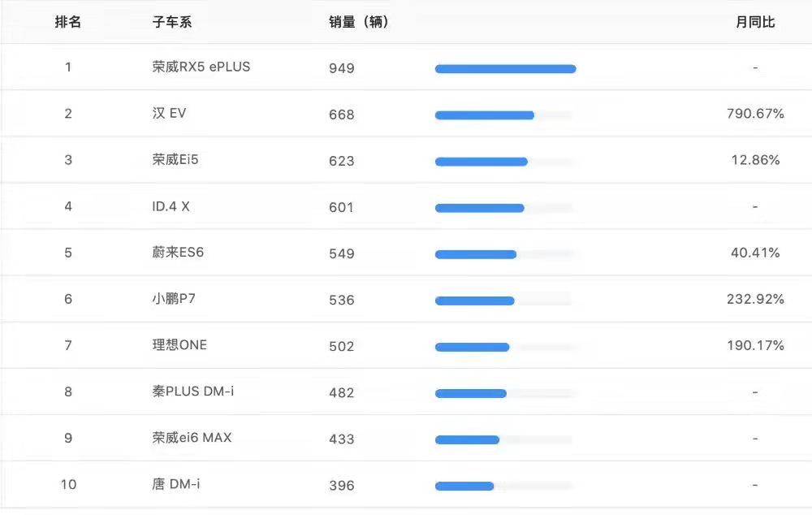Click the 子车系 column header

171,22
